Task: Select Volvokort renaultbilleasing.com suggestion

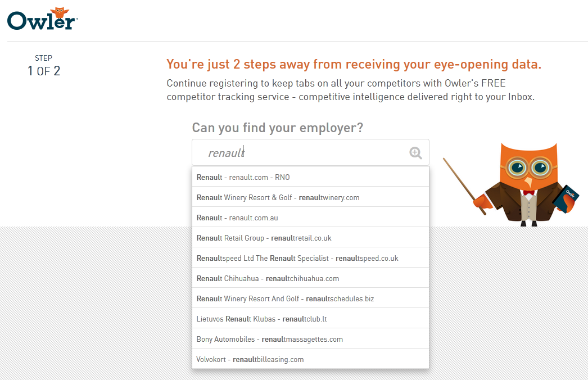Action: pyautogui.click(x=310, y=359)
